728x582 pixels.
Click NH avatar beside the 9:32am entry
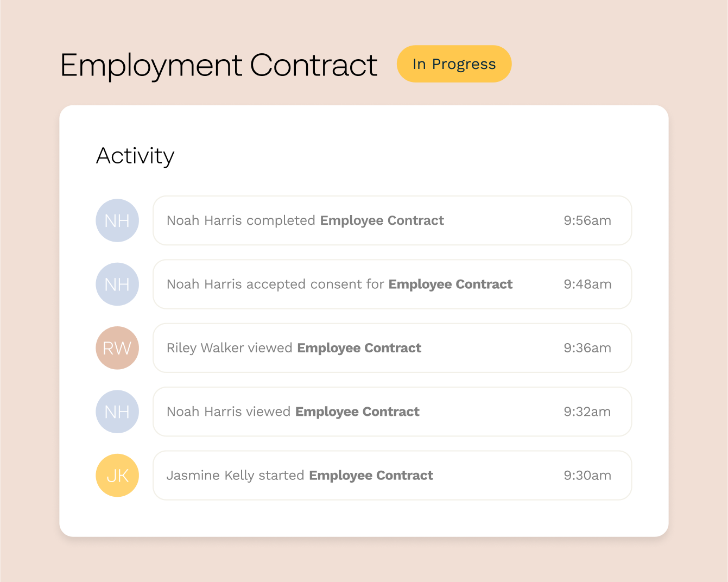pos(117,412)
